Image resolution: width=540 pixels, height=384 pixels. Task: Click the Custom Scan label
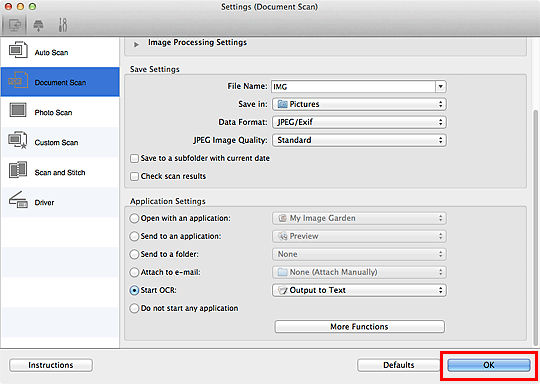click(x=56, y=143)
